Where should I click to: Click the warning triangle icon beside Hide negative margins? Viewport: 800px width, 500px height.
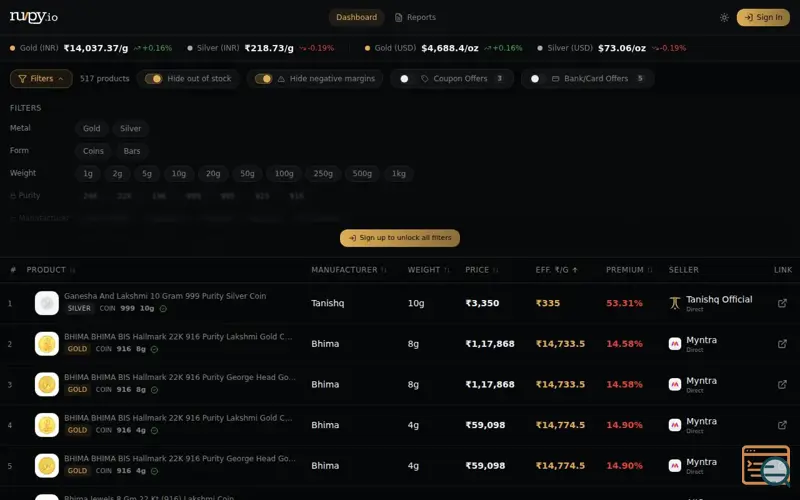coord(281,79)
